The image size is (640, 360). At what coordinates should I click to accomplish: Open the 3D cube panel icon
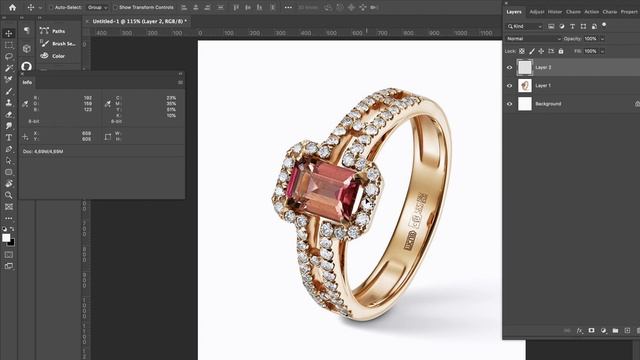coord(27,49)
